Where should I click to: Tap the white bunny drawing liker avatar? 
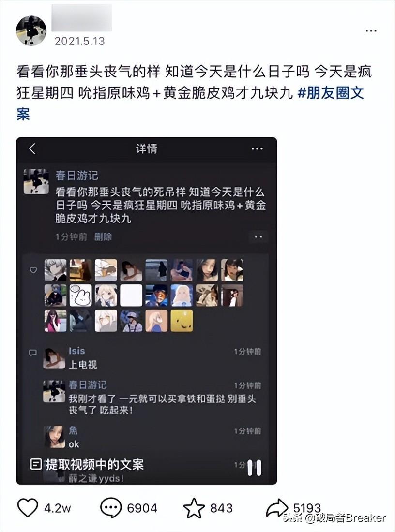point(80,295)
